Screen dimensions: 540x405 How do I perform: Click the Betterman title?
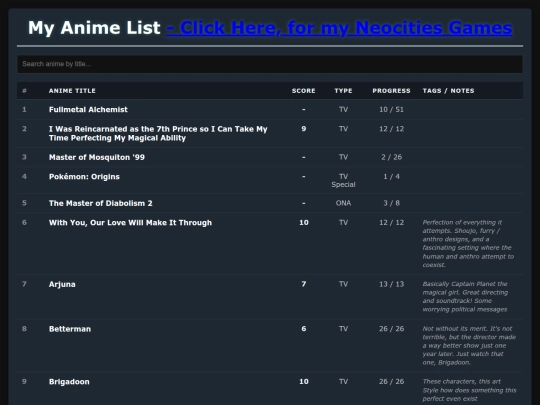click(x=70, y=329)
